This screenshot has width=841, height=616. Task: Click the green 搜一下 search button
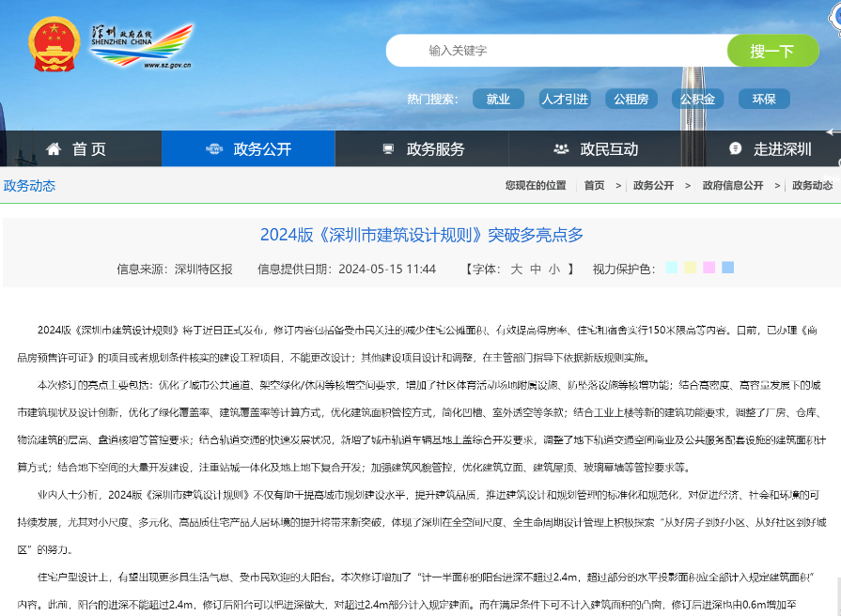coord(773,51)
